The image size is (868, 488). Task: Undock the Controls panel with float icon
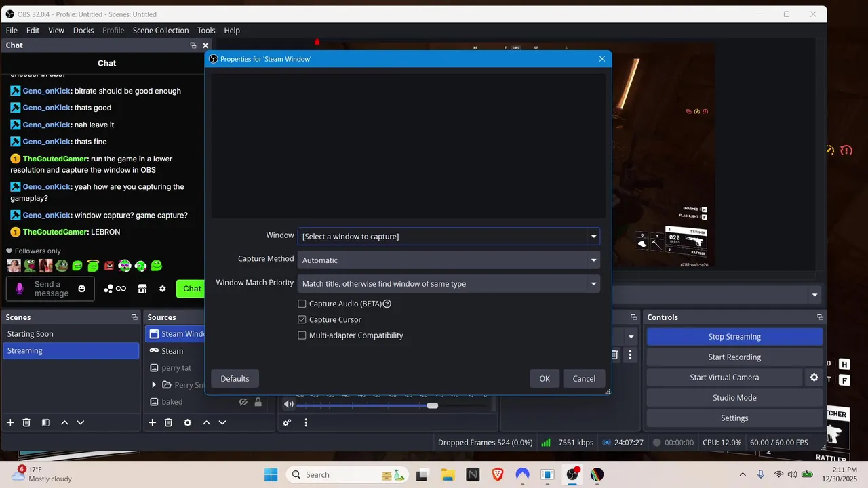pyautogui.click(x=820, y=317)
